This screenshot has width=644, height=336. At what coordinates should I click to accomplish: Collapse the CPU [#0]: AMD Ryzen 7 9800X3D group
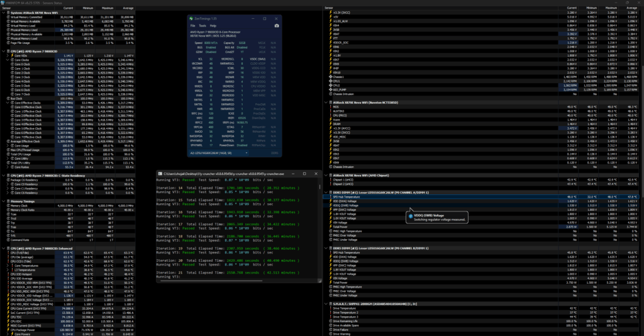[x=4, y=52]
